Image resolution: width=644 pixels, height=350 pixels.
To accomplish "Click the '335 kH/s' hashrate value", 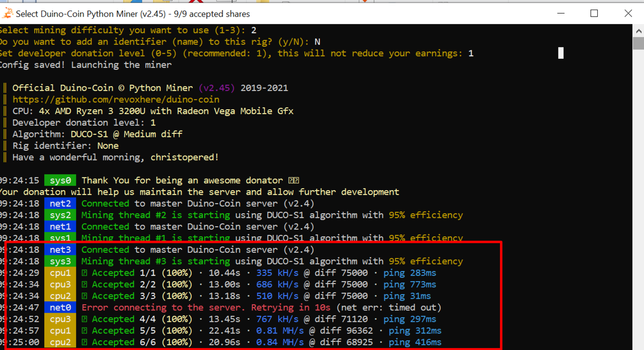I will tap(278, 273).
